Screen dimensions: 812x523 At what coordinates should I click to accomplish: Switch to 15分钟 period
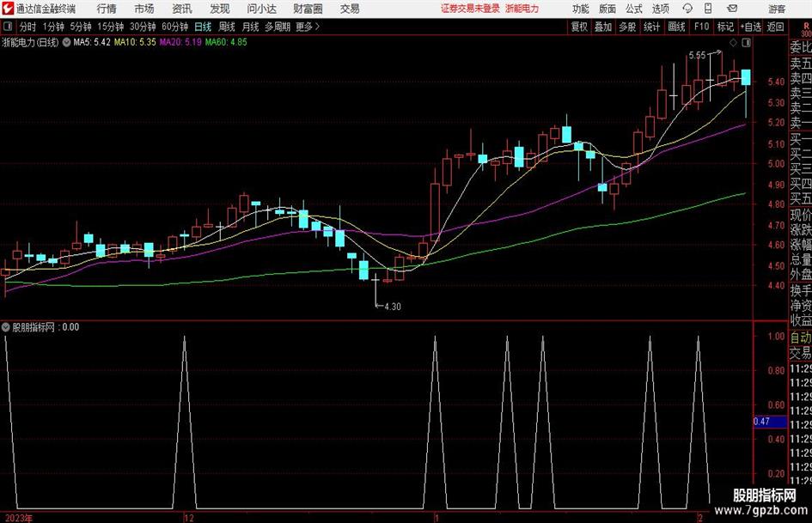coord(110,27)
